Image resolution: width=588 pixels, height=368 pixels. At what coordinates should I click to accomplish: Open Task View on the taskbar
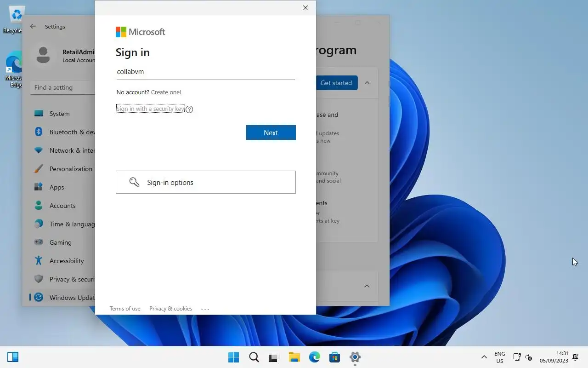point(274,357)
